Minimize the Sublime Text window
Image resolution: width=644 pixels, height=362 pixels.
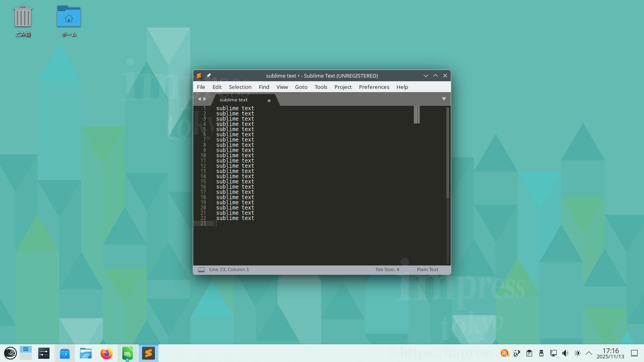point(426,76)
